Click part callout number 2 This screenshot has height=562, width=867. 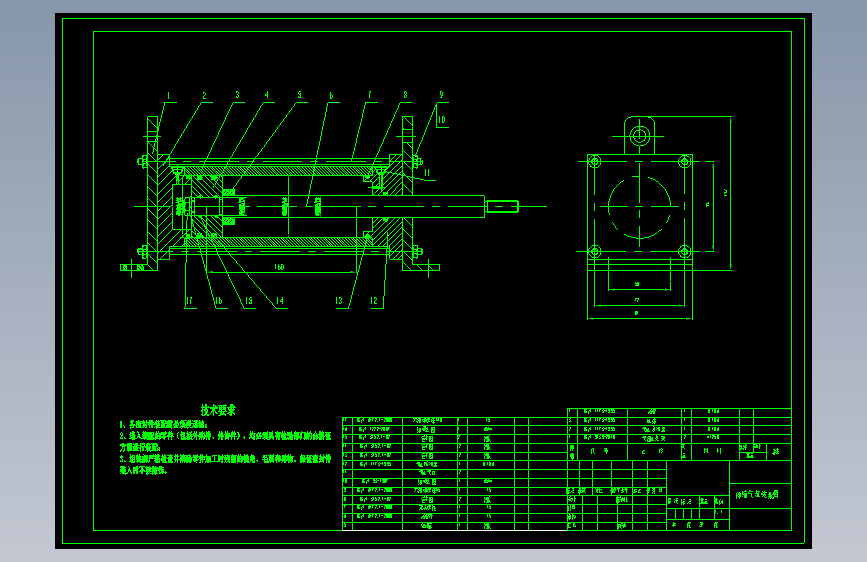click(x=204, y=96)
